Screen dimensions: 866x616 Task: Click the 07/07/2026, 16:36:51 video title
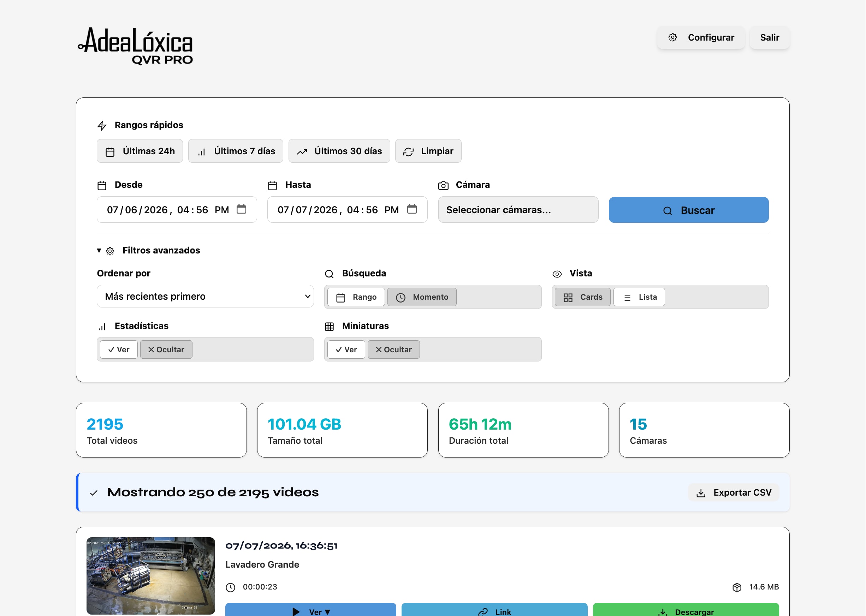[281, 545]
